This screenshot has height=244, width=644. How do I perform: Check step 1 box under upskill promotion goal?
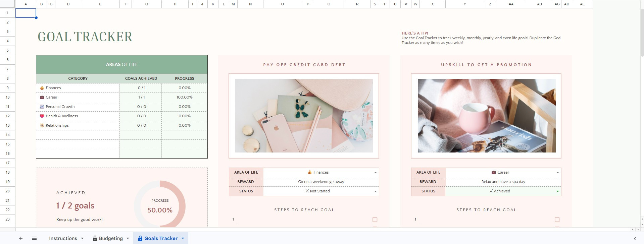557,220
